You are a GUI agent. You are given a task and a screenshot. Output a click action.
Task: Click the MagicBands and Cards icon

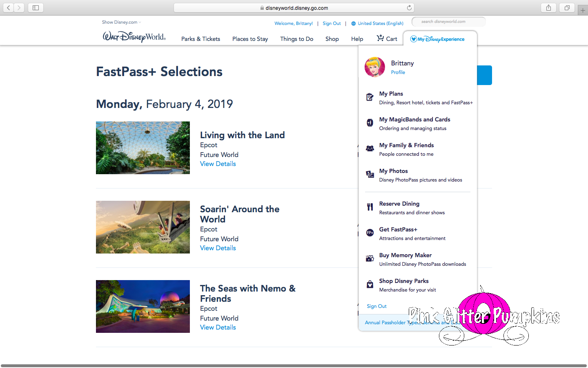[x=370, y=123]
